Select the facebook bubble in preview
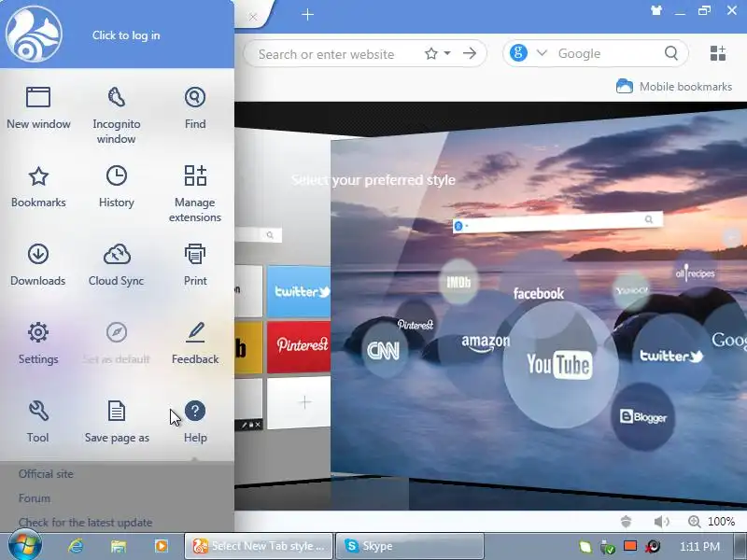Screen dimensions: 747x560 tap(539, 293)
